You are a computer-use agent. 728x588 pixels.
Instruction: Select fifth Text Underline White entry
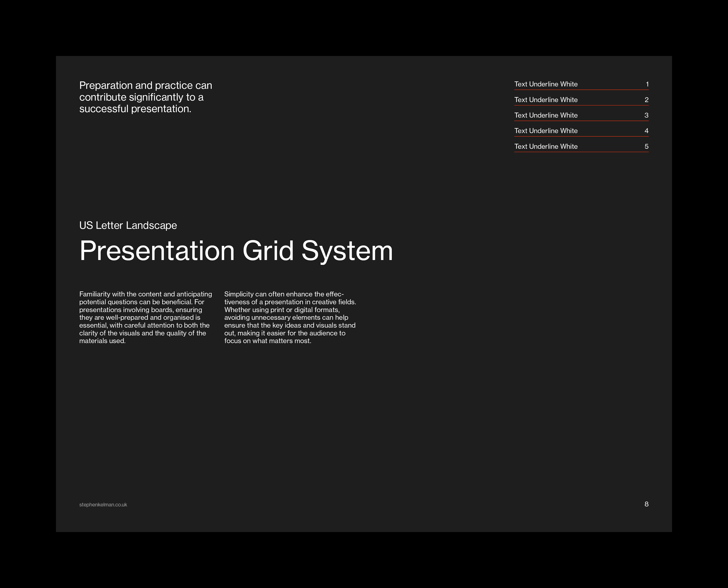(x=546, y=146)
